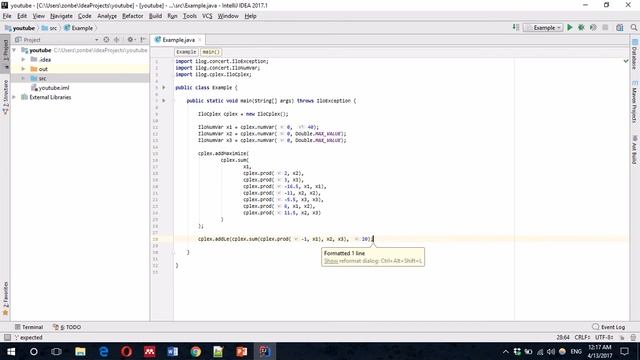Click src in the navigation bar
This screenshot has width=640, height=360.
point(49,28)
